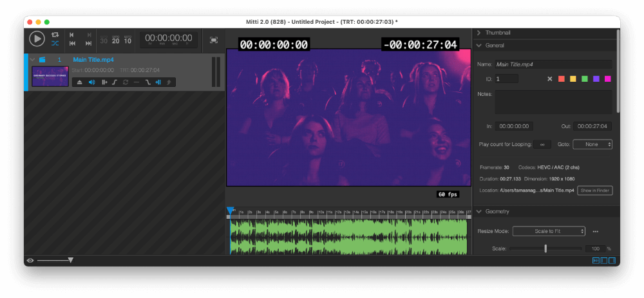This screenshot has height=298, width=644.
Task: Click the Name field showing Main Title.mp4
Action: (553, 64)
